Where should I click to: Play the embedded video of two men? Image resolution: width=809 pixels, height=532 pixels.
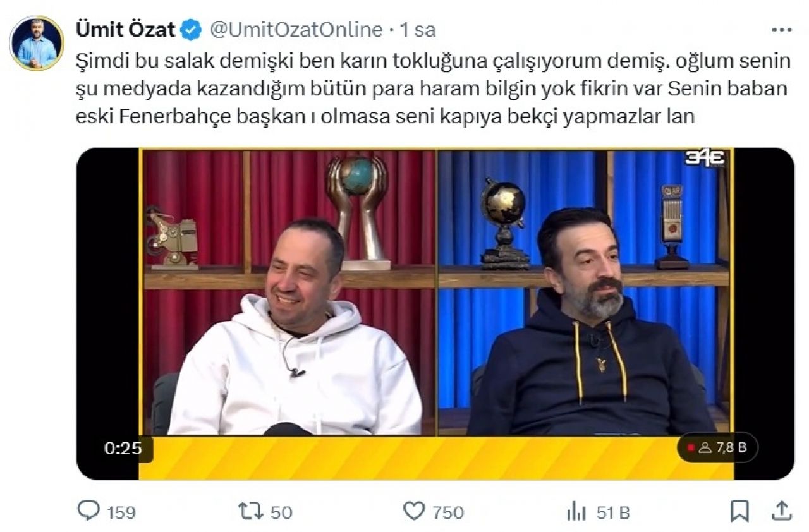[x=435, y=313]
